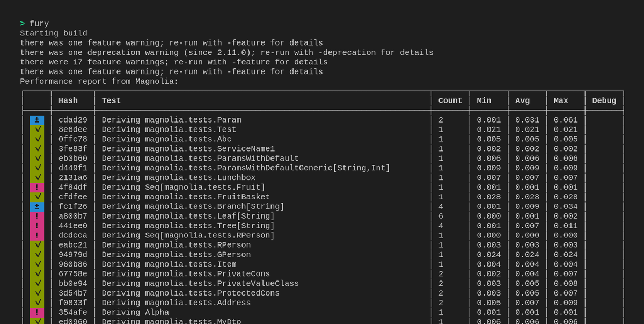Click the fury command at the prompt

[x=39, y=23]
